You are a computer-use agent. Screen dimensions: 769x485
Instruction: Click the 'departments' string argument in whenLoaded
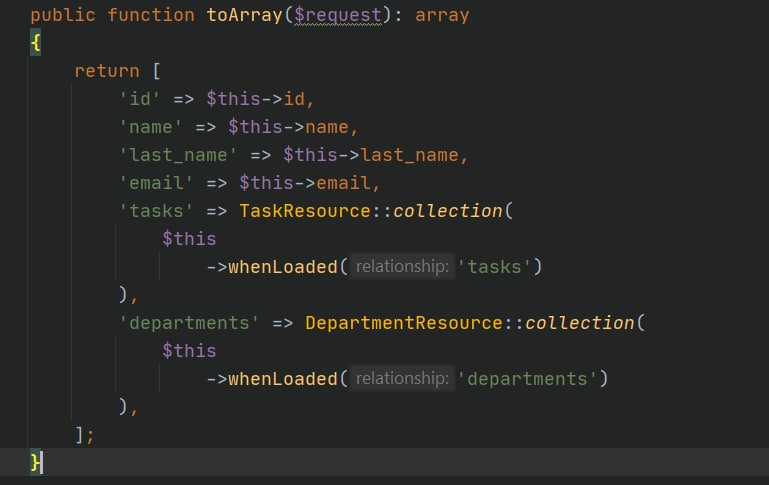point(527,379)
